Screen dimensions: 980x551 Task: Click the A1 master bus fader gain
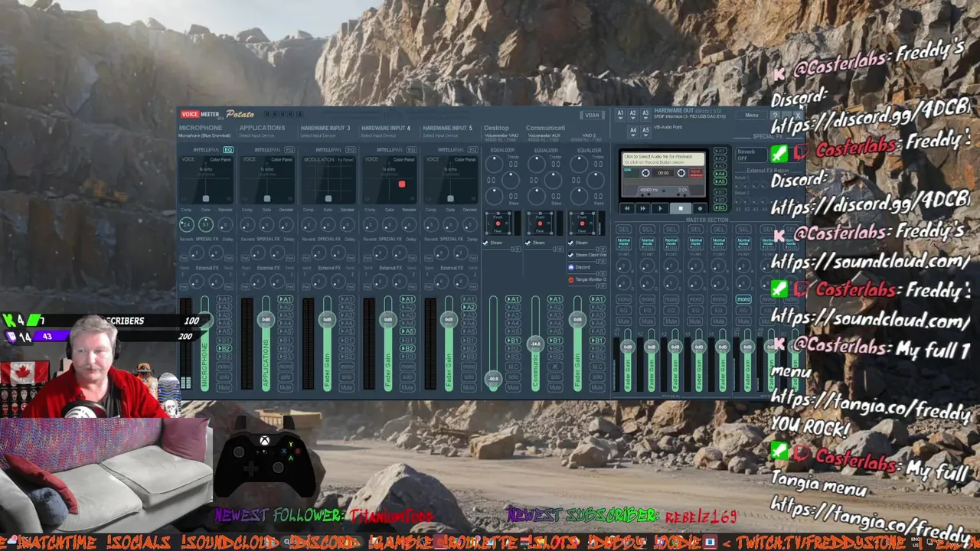pos(627,347)
